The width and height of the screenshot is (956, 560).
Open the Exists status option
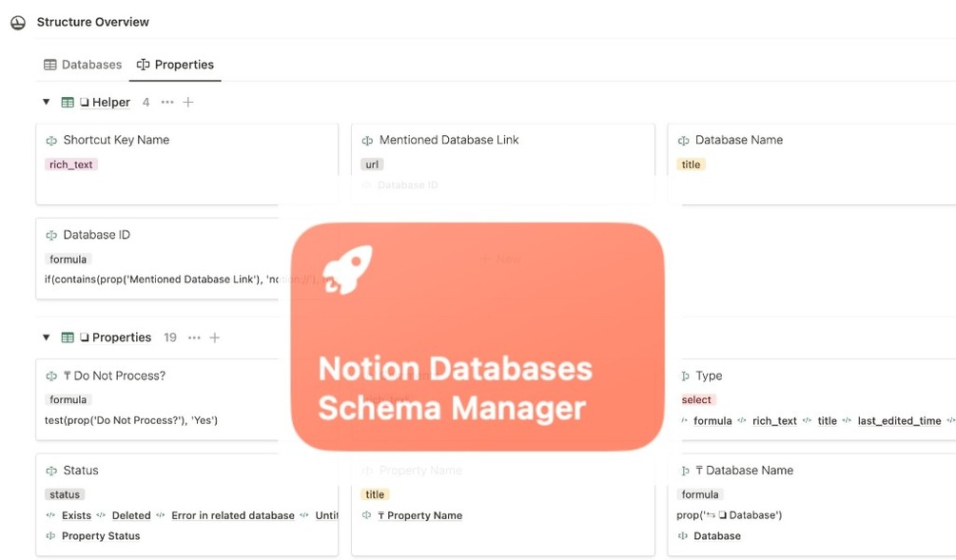pos(76,515)
